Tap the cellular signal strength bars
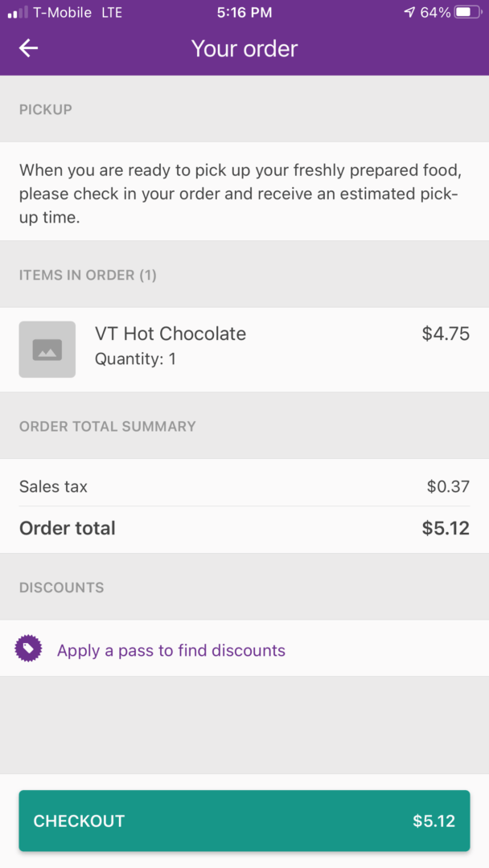The width and height of the screenshot is (489, 868). [18, 12]
